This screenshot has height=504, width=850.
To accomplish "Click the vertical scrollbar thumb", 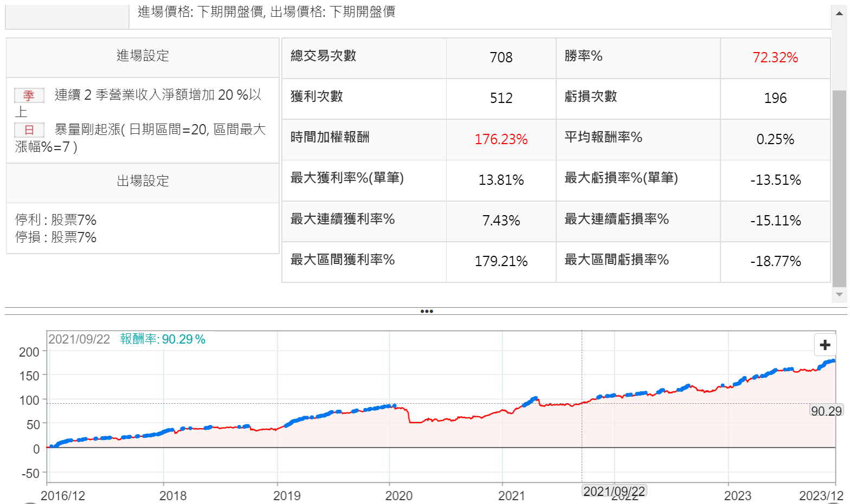I will [x=839, y=187].
